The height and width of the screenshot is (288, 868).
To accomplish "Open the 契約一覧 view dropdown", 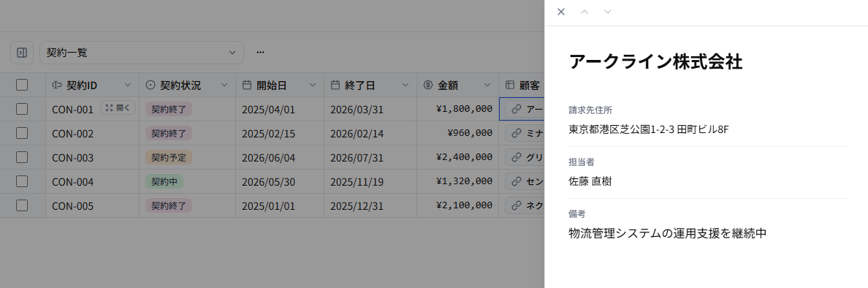I will click(x=141, y=53).
